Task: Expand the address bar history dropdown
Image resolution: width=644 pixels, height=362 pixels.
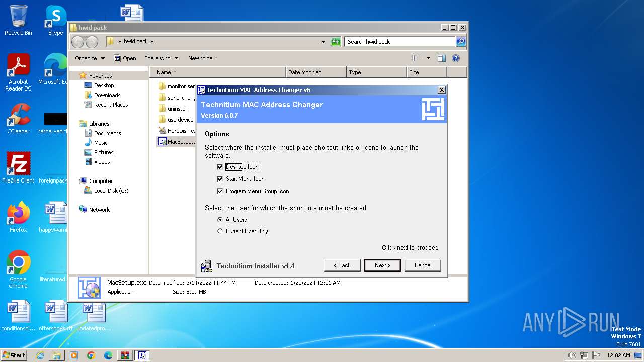Action: [x=323, y=42]
